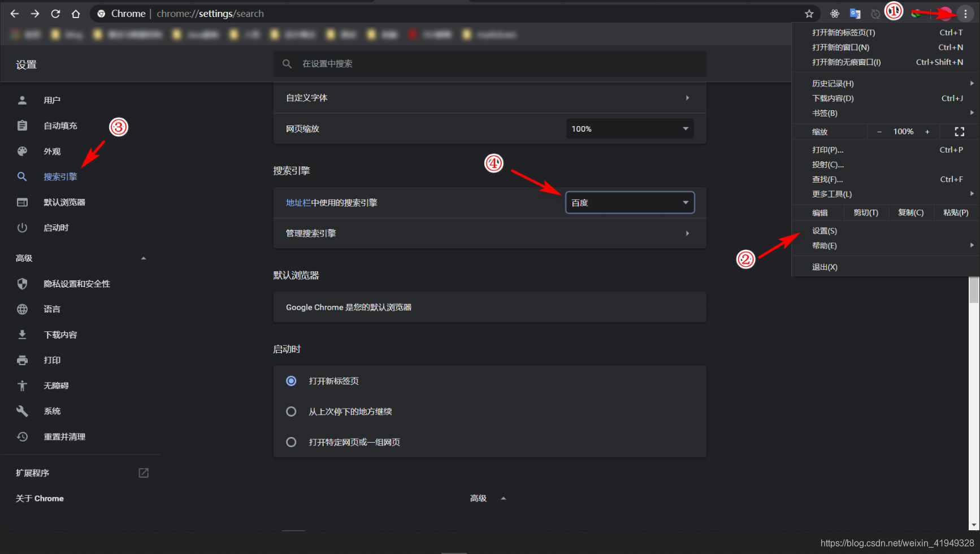The width and height of the screenshot is (980, 554).
Task: Expand 书签(B) submenu
Action: pos(886,113)
